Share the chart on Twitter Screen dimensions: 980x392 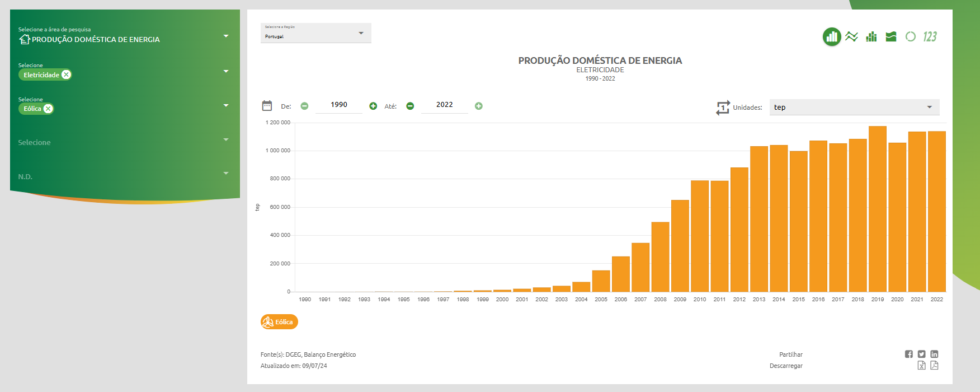tap(921, 354)
